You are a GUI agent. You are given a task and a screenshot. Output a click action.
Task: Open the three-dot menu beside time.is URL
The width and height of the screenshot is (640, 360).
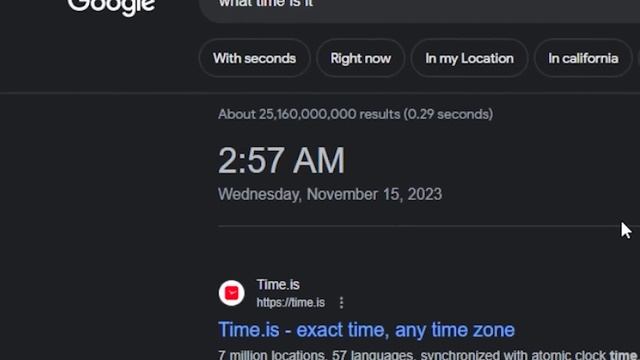click(341, 302)
